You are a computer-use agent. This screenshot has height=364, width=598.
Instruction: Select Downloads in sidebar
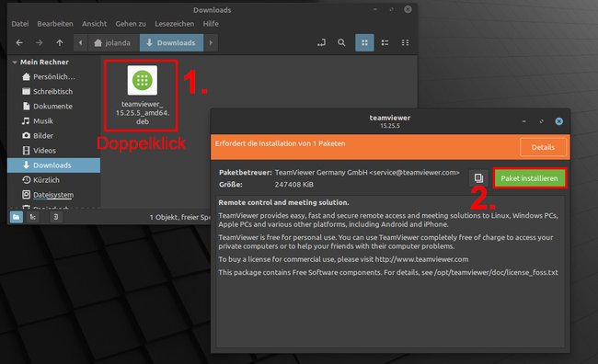[53, 165]
